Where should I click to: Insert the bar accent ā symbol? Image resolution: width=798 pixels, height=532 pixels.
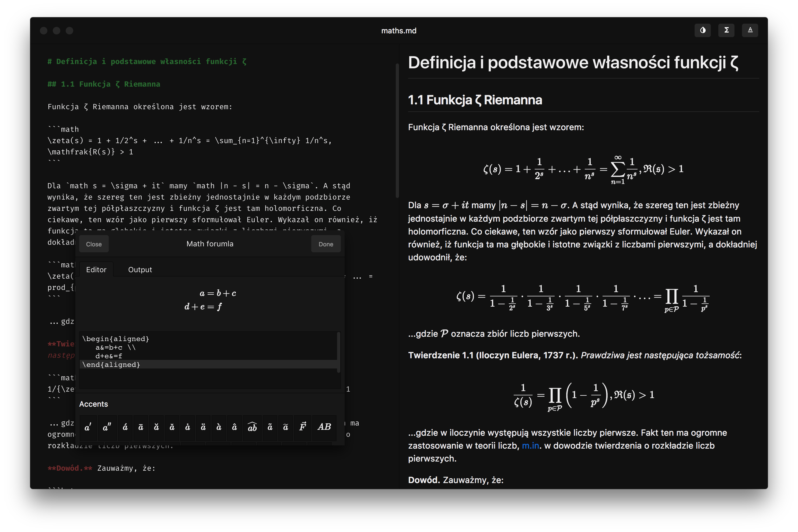click(x=141, y=427)
